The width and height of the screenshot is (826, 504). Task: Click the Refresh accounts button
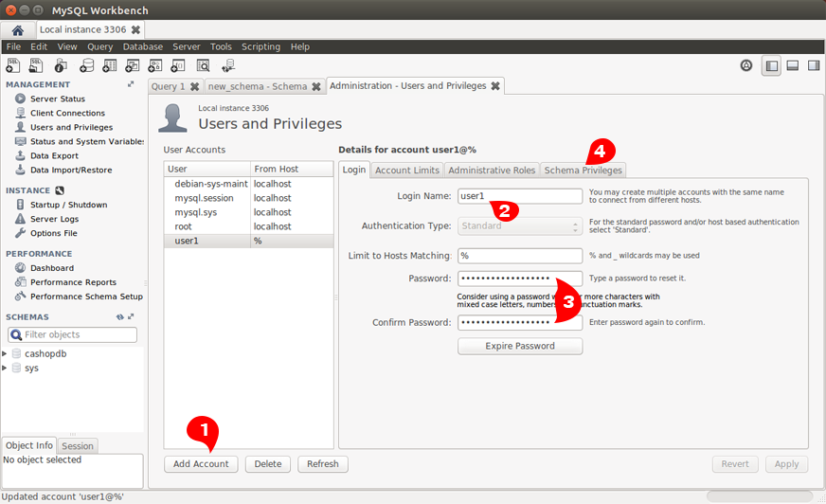tap(323, 464)
